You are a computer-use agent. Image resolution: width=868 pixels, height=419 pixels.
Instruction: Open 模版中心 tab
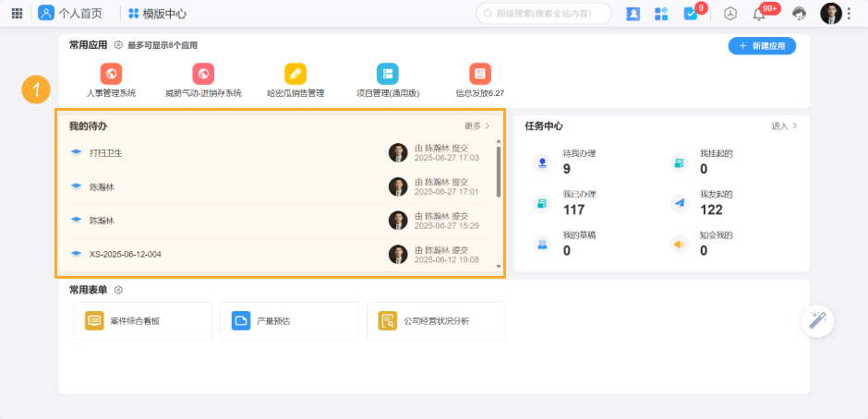157,13
